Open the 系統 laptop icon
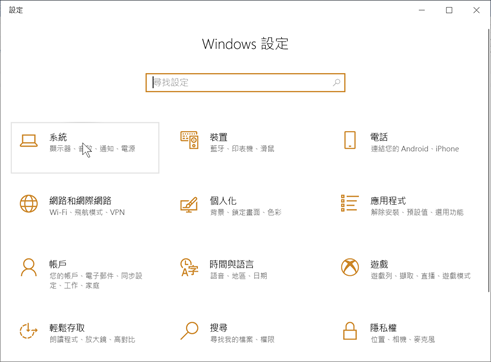 (29, 141)
